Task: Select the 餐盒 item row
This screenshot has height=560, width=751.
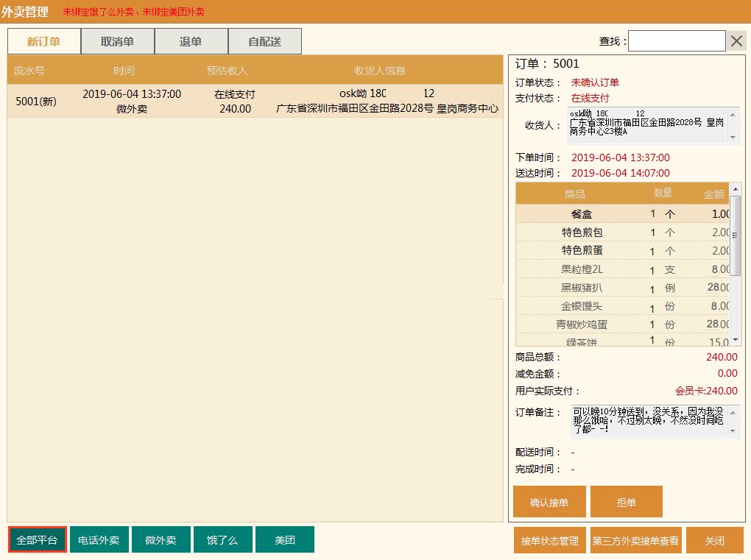Action: click(x=622, y=214)
